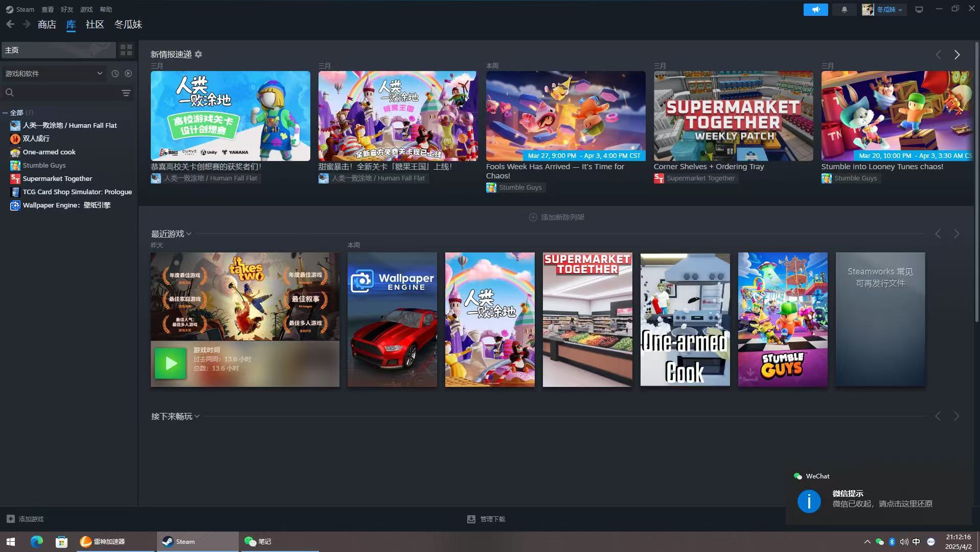This screenshot has height=552, width=980.
Task: Switch to the 商店 tab
Action: pos(47,24)
